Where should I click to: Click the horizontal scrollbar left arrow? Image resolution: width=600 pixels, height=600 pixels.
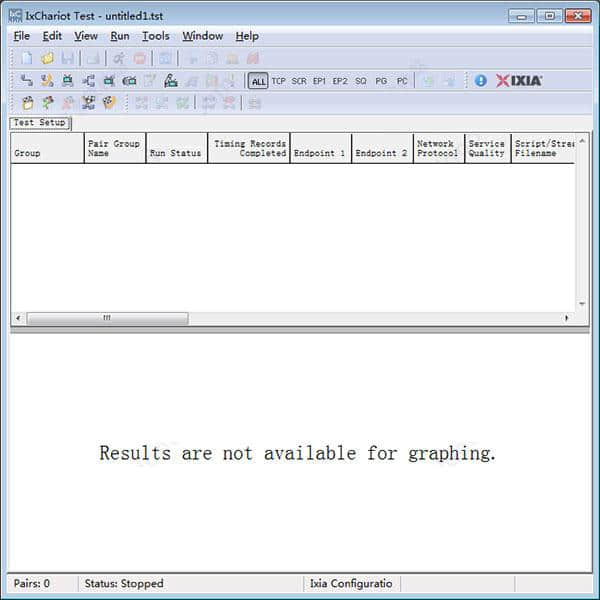[x=18, y=318]
